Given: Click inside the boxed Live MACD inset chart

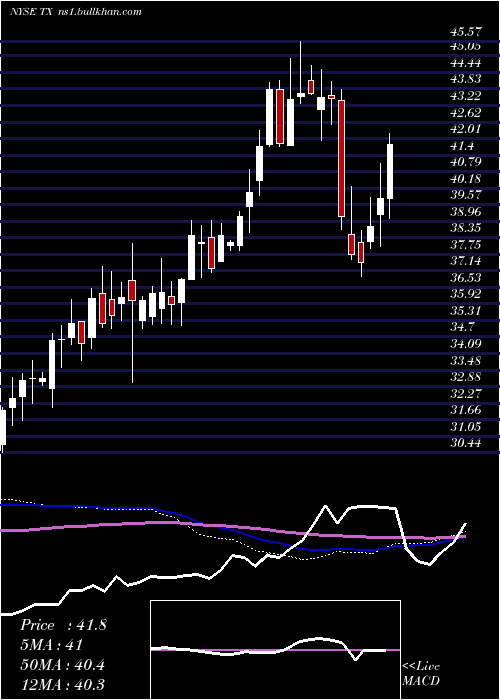Looking at the screenshot, I should tap(275, 650).
